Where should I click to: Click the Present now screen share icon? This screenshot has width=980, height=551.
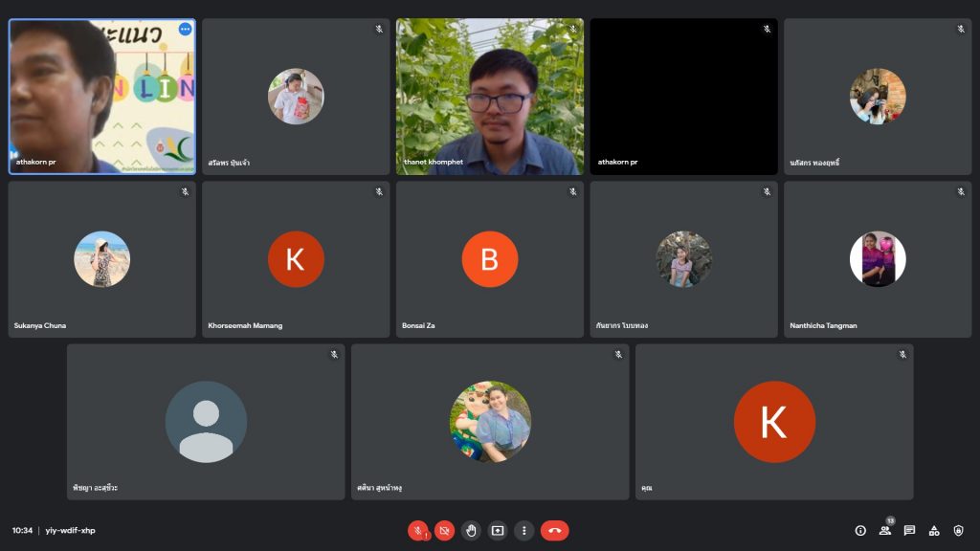click(498, 530)
